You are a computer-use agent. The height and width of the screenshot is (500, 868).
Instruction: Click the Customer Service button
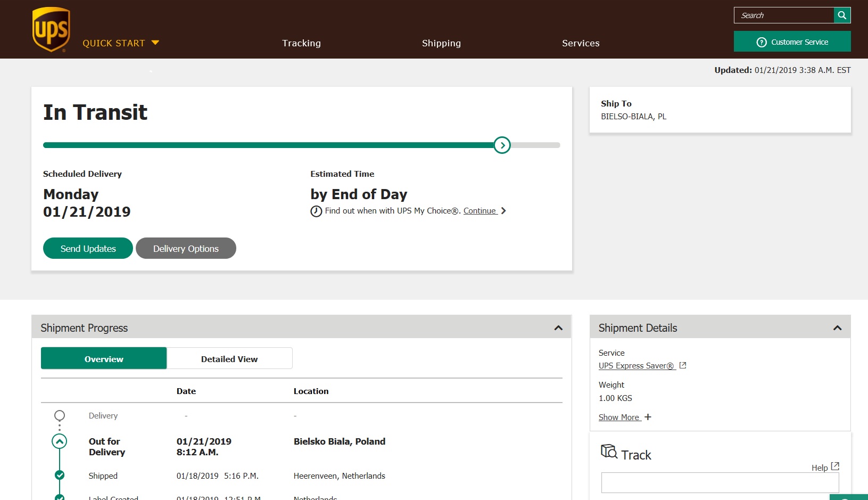coord(792,42)
